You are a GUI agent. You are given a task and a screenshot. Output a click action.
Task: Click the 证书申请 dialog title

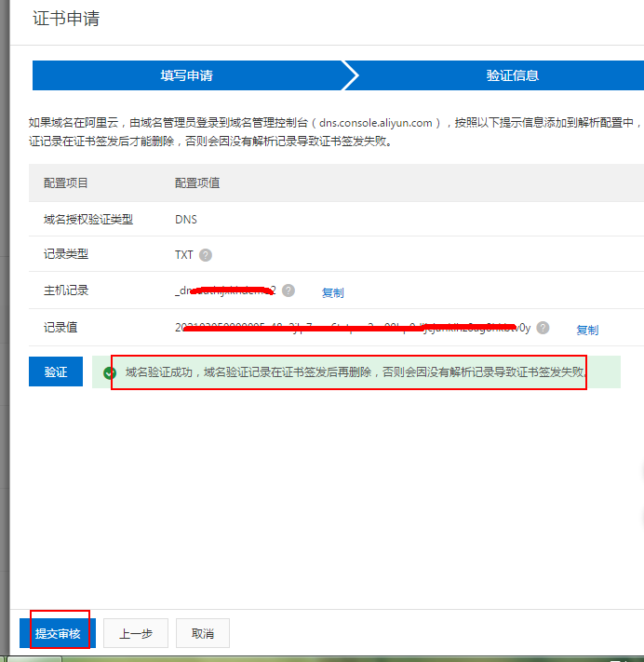point(66,19)
